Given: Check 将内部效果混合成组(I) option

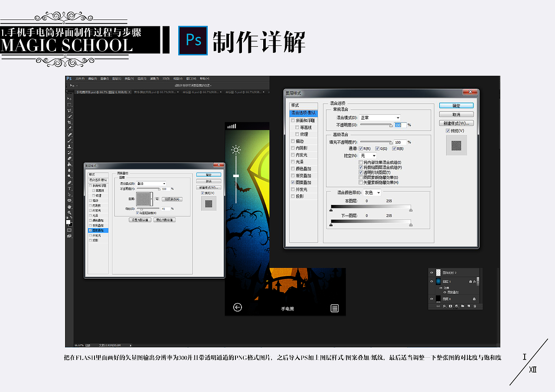Looking at the screenshot, I should (361, 162).
